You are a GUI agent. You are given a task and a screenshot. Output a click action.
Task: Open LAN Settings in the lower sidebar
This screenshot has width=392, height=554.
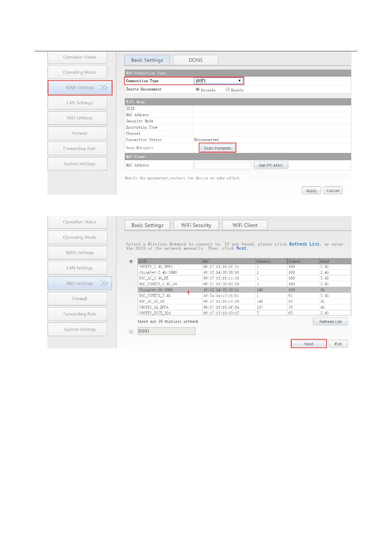pos(77,268)
